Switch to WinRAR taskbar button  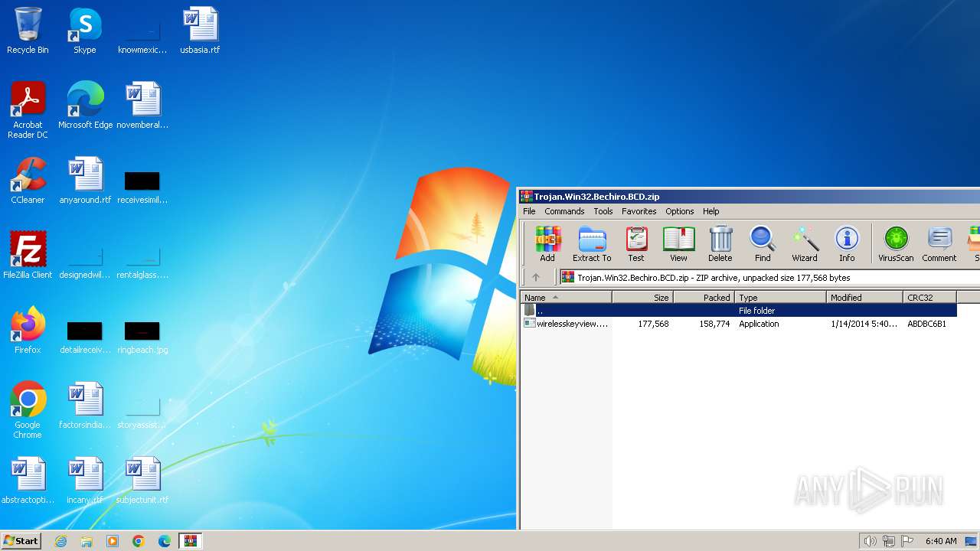(191, 541)
